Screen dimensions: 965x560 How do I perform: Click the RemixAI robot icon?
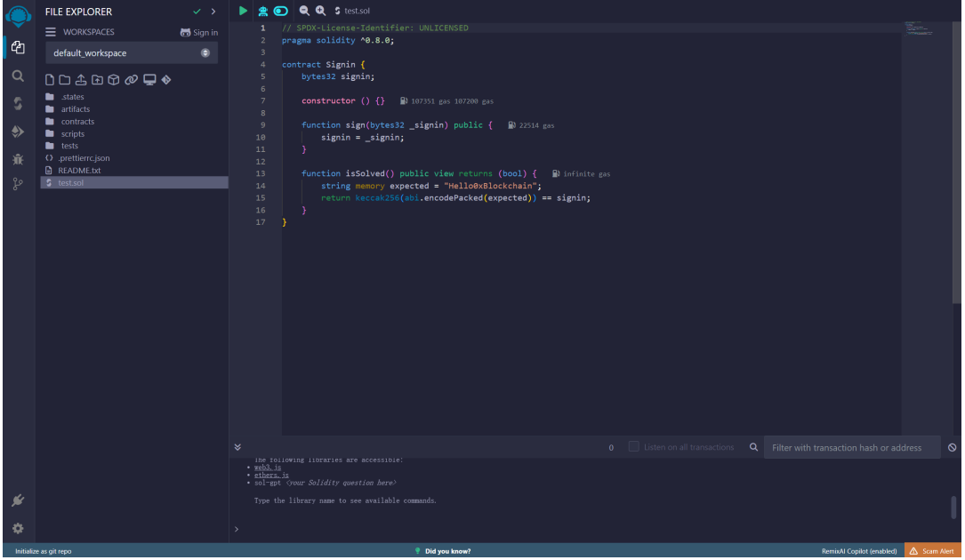(262, 11)
